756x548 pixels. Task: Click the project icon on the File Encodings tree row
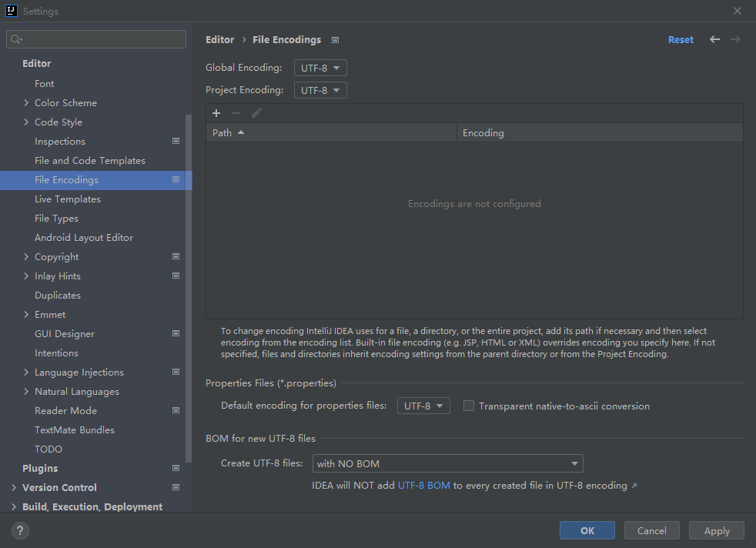pyautogui.click(x=176, y=179)
